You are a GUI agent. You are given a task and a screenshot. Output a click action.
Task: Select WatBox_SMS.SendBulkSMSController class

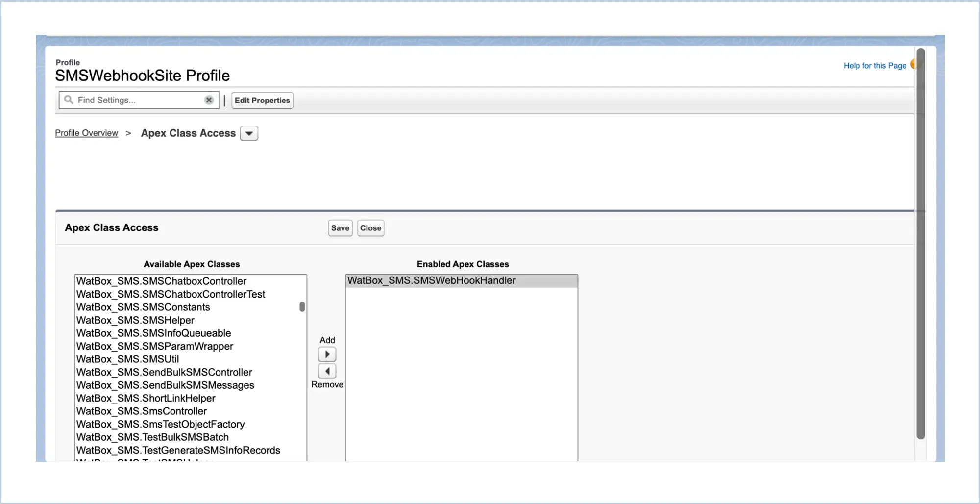[x=164, y=372]
